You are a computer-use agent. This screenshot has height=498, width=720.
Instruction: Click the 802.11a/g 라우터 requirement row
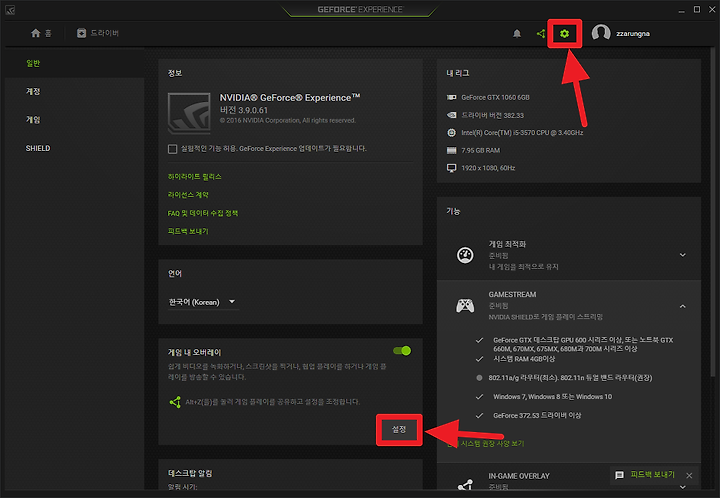coord(570,378)
